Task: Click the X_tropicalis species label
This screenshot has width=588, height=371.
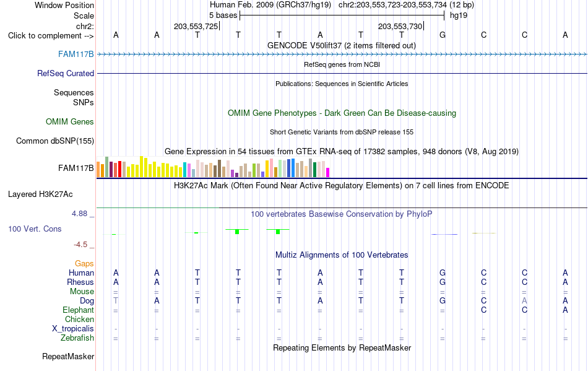Action: [73, 329]
